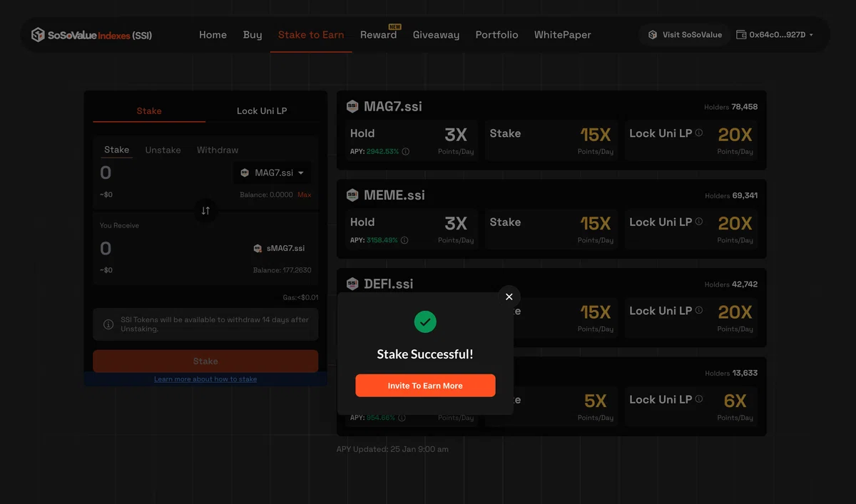Open the Buy page

pos(253,35)
